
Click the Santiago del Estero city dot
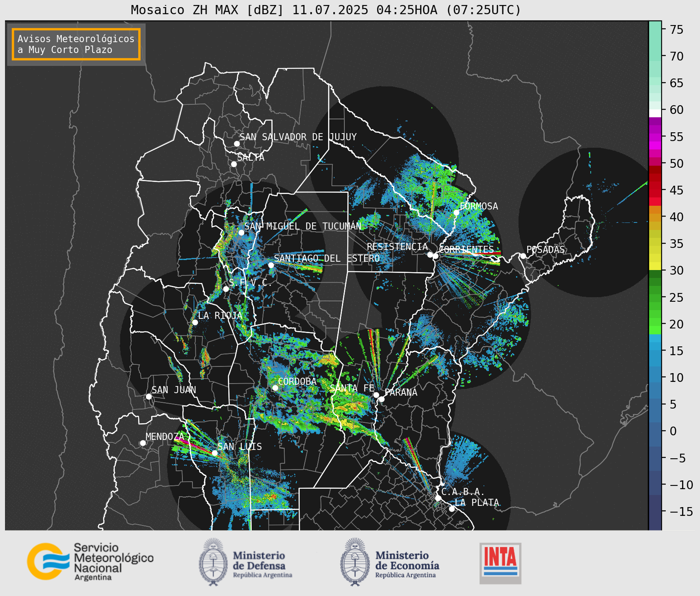tap(271, 265)
